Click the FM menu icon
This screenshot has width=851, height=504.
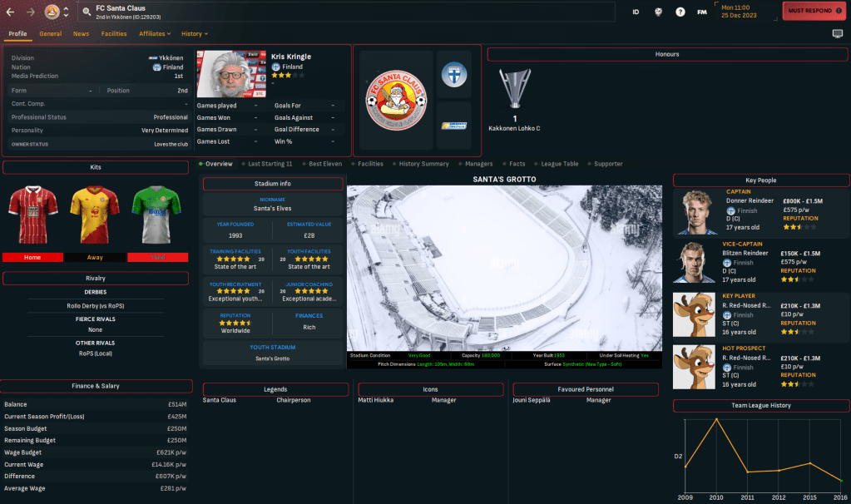[702, 12]
